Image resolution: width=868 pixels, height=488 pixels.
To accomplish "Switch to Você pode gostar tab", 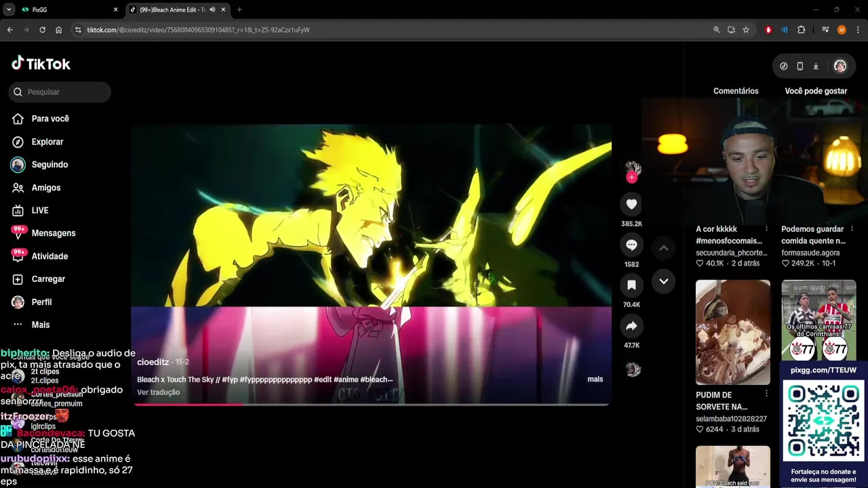I will pyautogui.click(x=816, y=91).
